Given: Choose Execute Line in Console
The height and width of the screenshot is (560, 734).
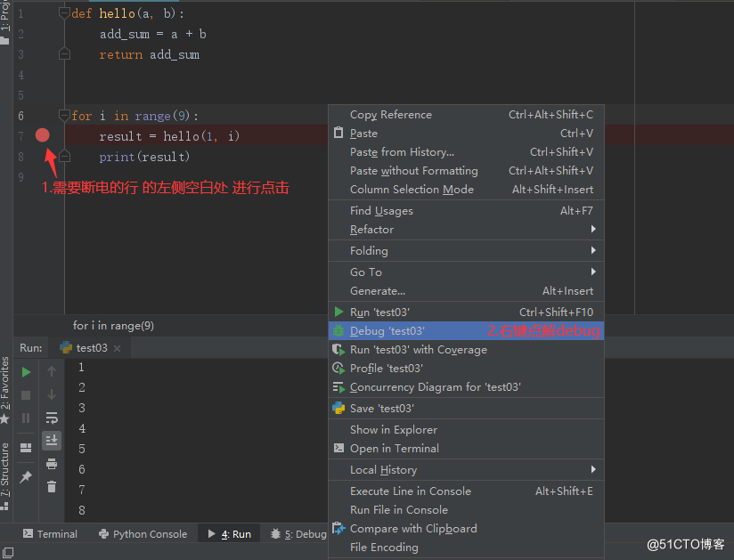Looking at the screenshot, I should tap(466, 491).
